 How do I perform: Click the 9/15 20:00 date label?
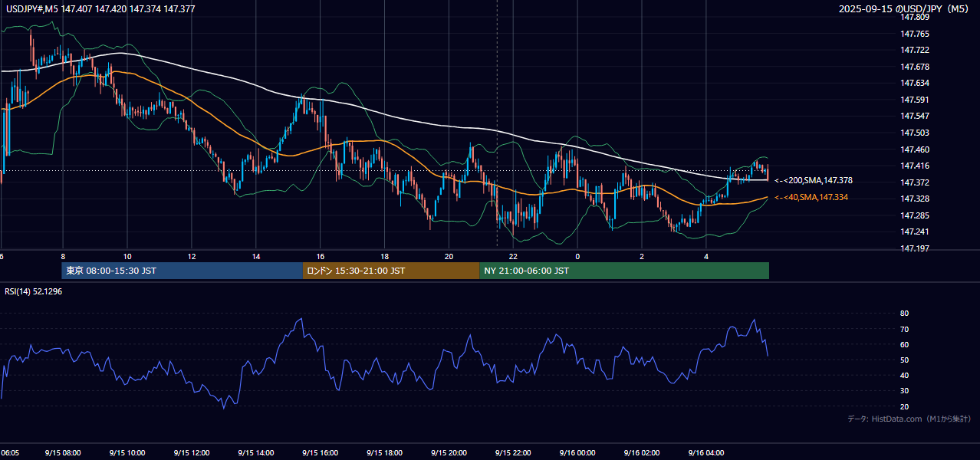click(449, 452)
